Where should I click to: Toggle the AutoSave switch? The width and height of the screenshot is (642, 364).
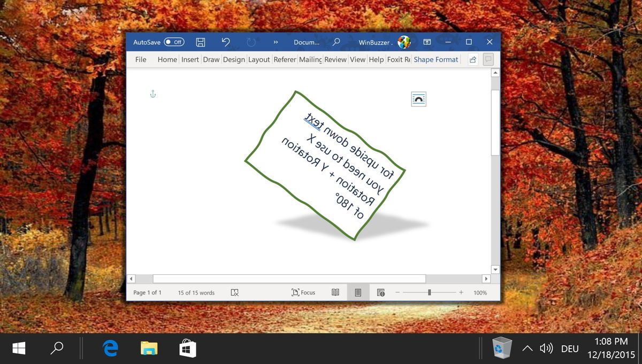(x=174, y=42)
